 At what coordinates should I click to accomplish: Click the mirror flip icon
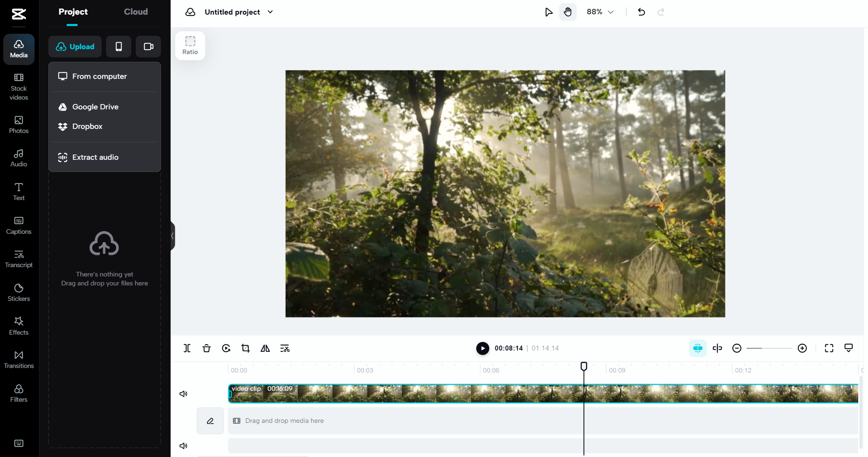[265, 348]
